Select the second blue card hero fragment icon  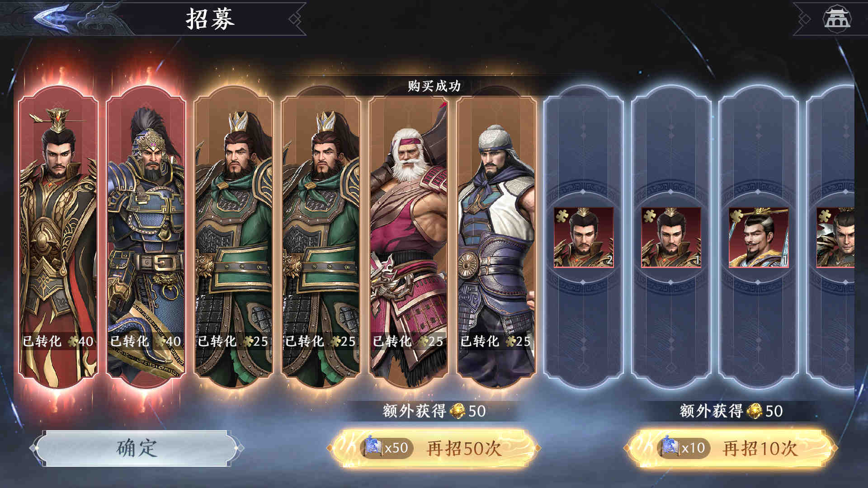[x=671, y=238]
